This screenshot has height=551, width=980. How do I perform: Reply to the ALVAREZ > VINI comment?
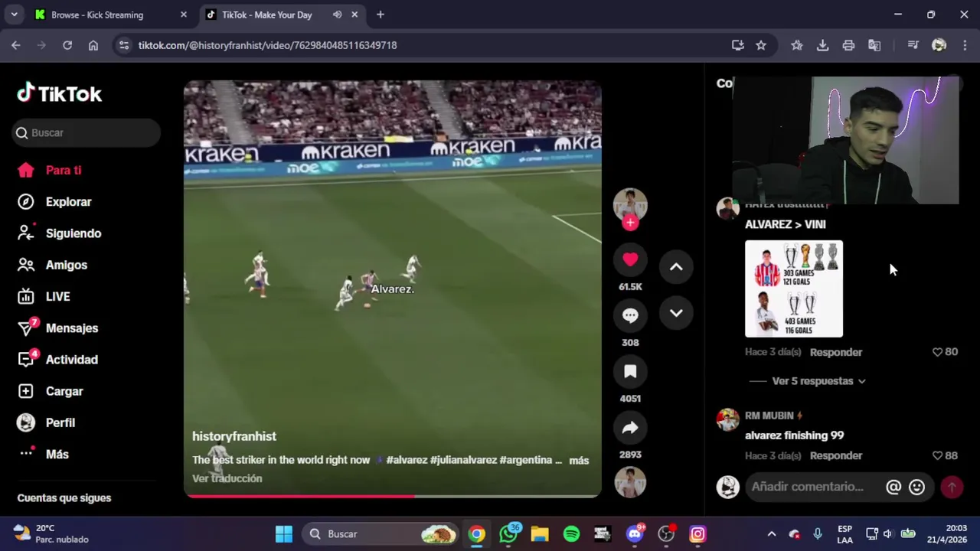tap(836, 352)
